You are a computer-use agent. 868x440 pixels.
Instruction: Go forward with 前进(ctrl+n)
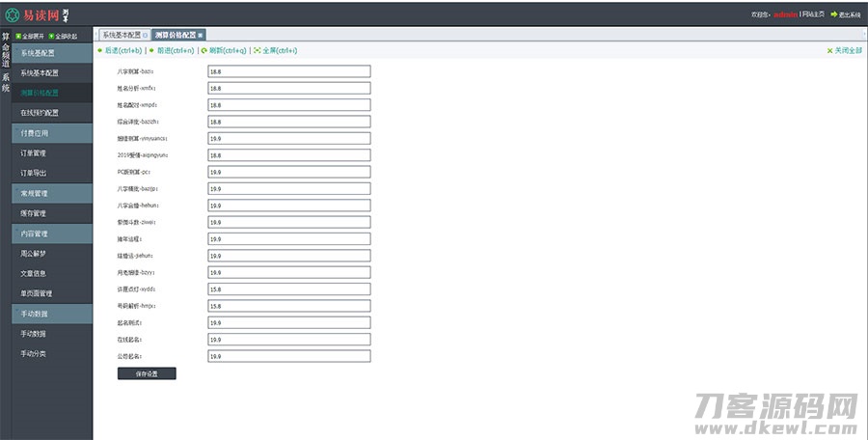point(172,50)
